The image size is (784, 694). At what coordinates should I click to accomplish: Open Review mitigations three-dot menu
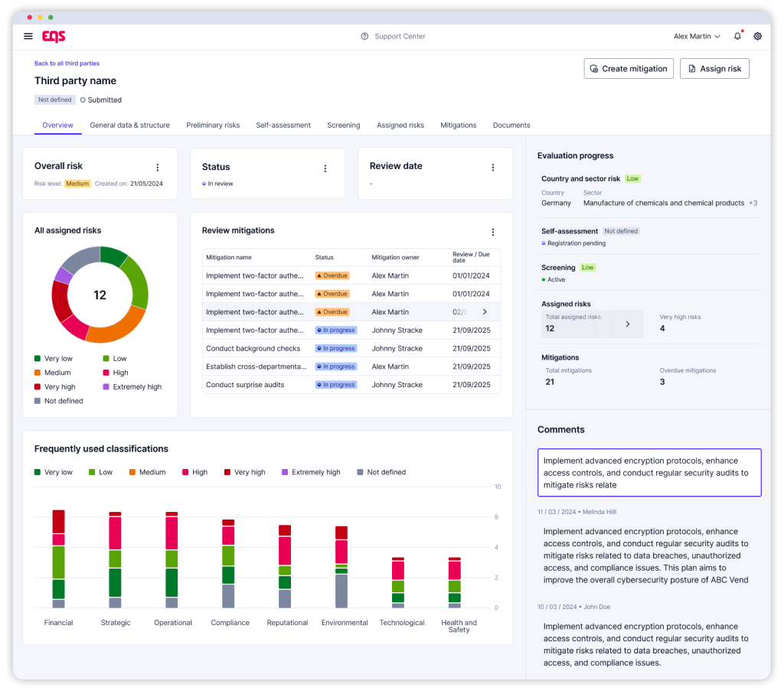point(493,232)
